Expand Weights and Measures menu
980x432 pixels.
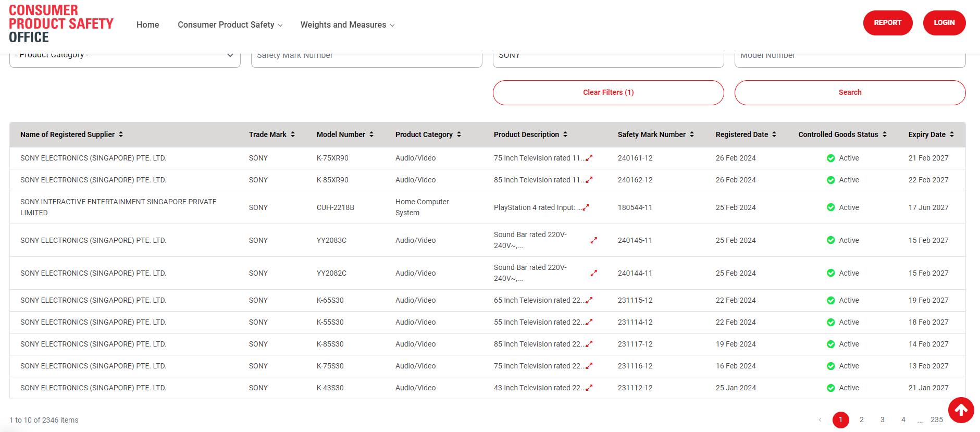coord(348,24)
